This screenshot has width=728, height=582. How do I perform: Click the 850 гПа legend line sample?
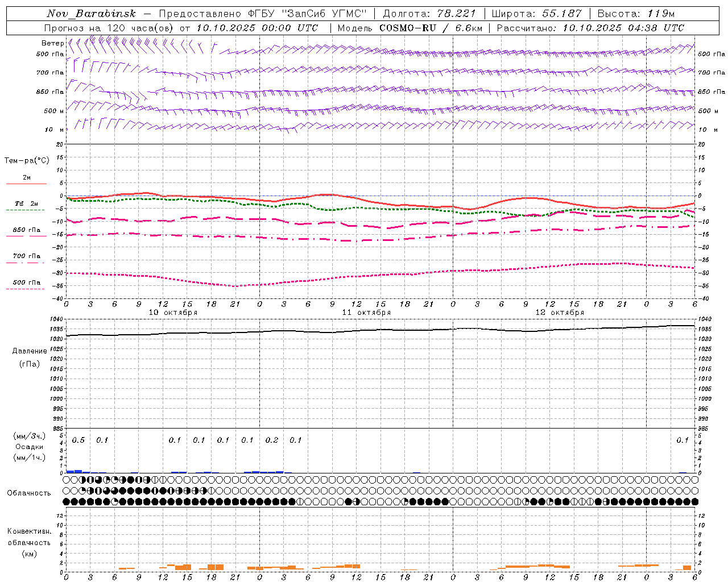[x=25, y=236]
